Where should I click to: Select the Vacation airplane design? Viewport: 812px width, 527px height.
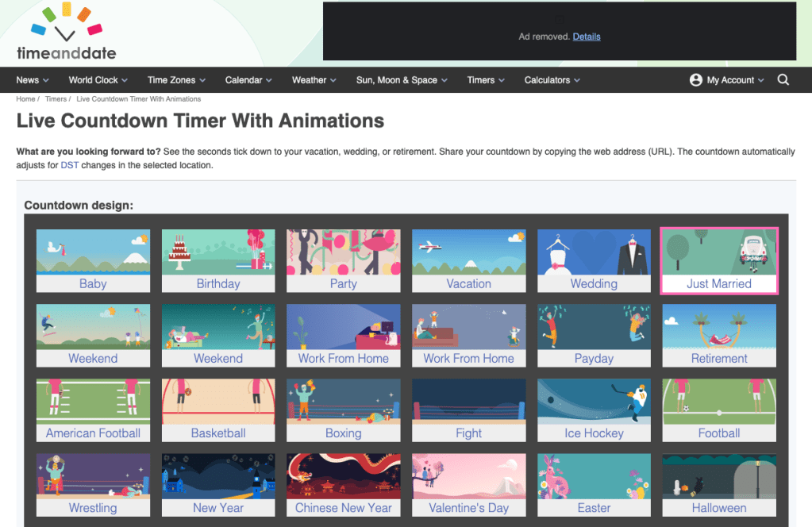point(468,260)
